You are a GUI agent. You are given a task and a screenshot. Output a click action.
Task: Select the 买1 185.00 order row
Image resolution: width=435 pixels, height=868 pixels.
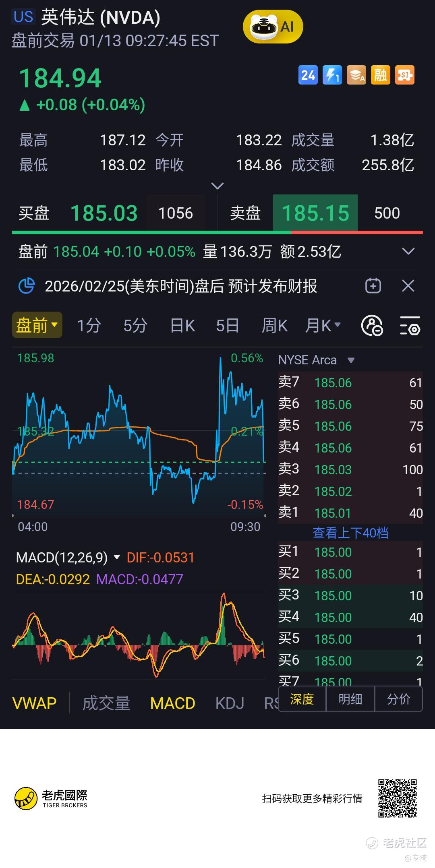click(x=350, y=552)
